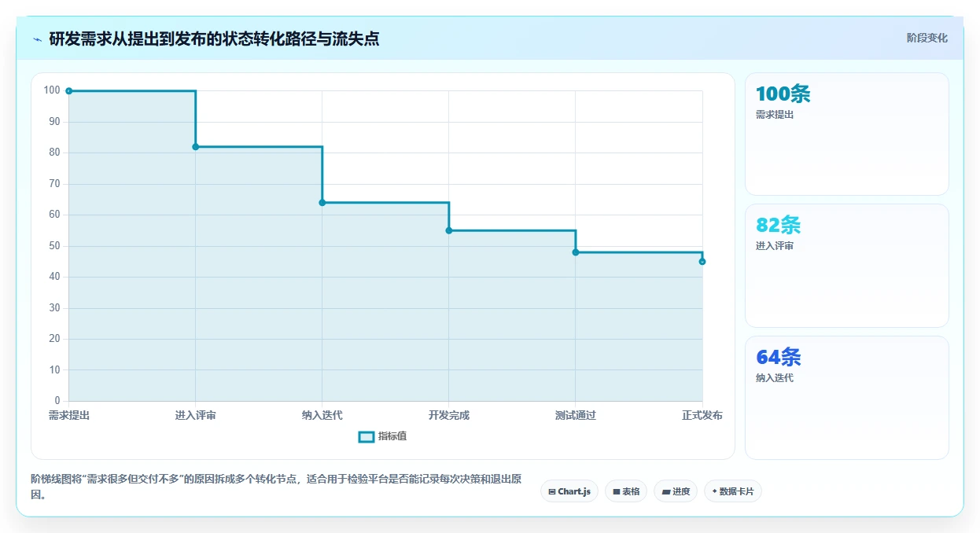Click the 纳入迭代 x-axis label
980x533 pixels.
(322, 415)
